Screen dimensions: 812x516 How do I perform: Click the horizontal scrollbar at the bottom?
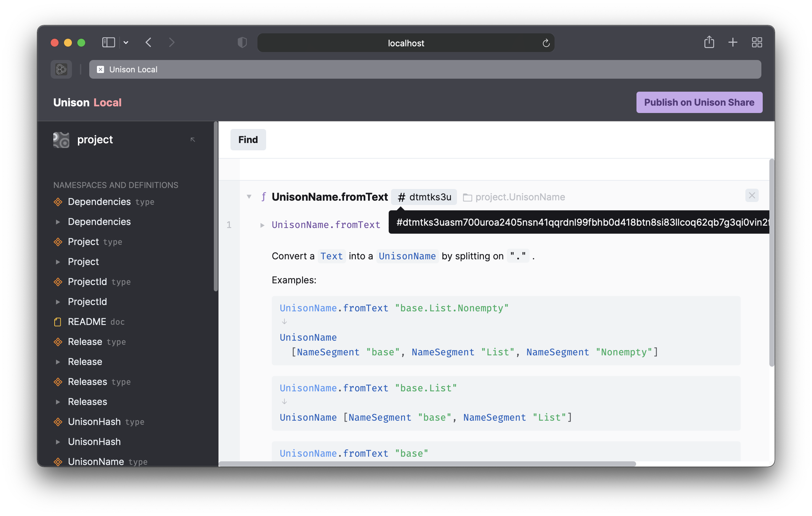(427, 464)
